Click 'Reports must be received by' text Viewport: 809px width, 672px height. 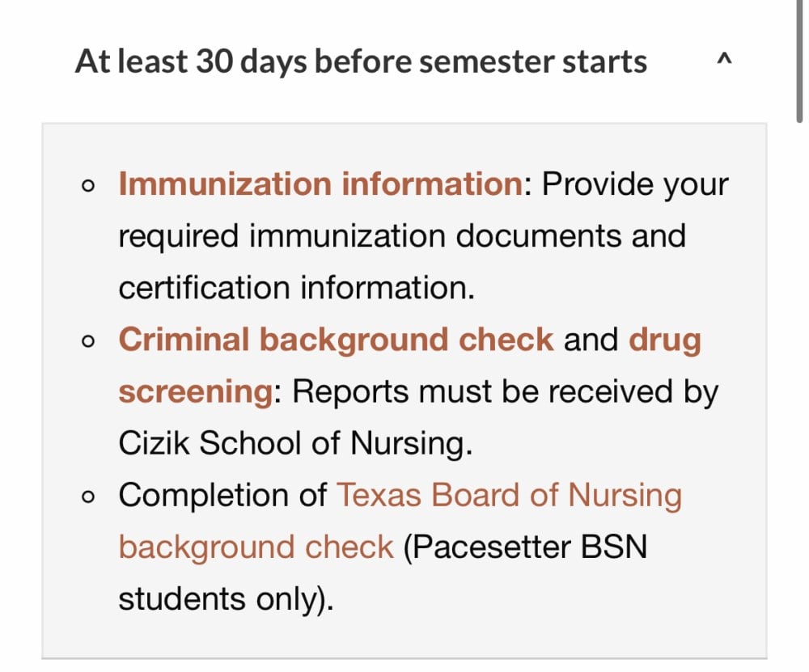505,392
